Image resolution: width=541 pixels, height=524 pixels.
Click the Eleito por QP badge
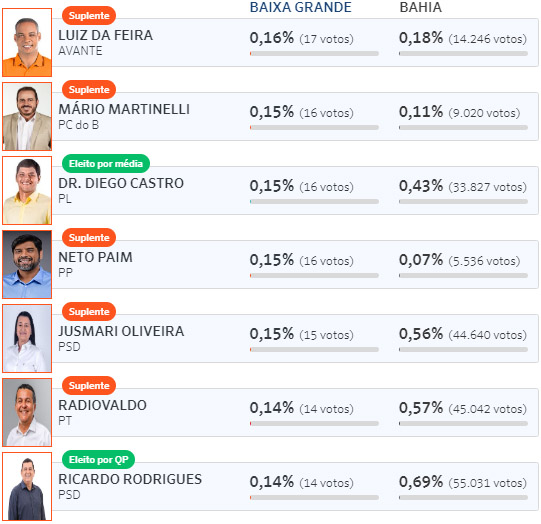point(98,459)
